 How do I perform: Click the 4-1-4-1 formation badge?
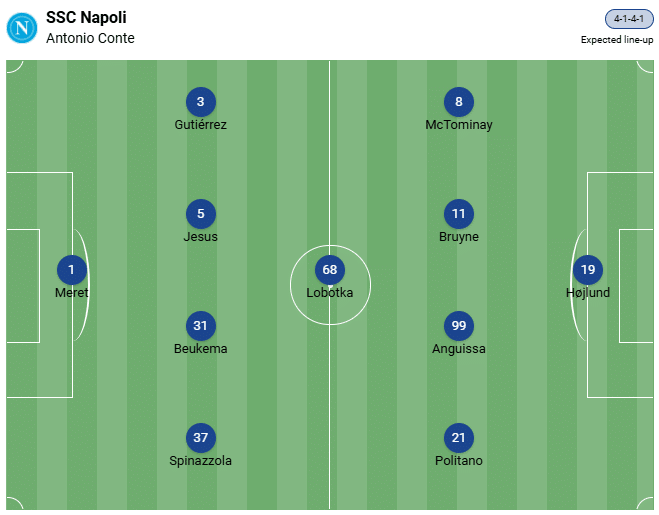[x=629, y=19]
